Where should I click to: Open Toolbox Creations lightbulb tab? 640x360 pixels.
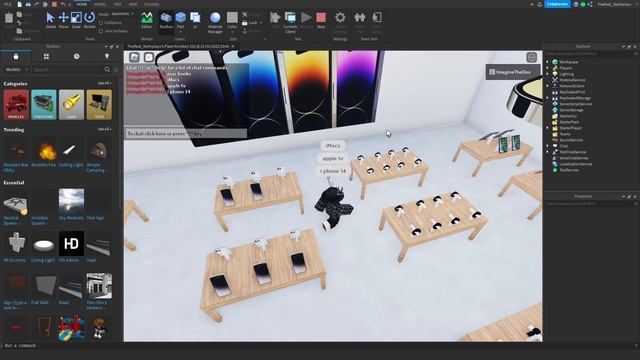(107, 56)
